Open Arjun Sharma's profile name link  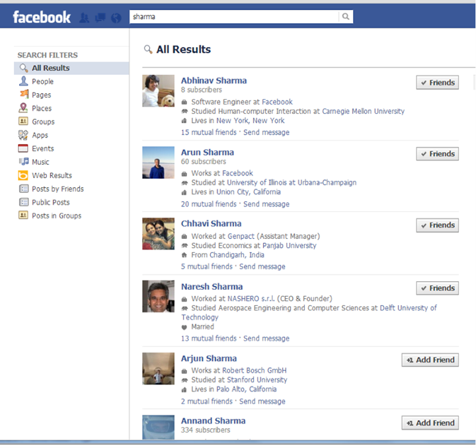[x=208, y=359]
